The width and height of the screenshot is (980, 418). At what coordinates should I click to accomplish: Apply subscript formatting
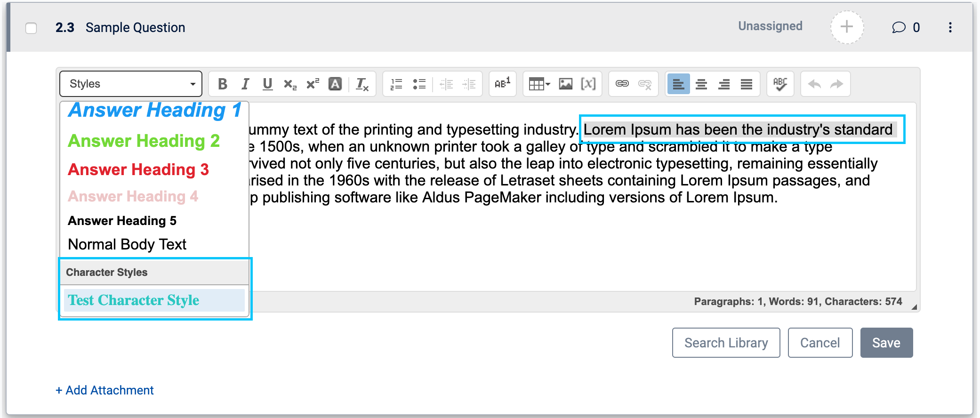[290, 84]
